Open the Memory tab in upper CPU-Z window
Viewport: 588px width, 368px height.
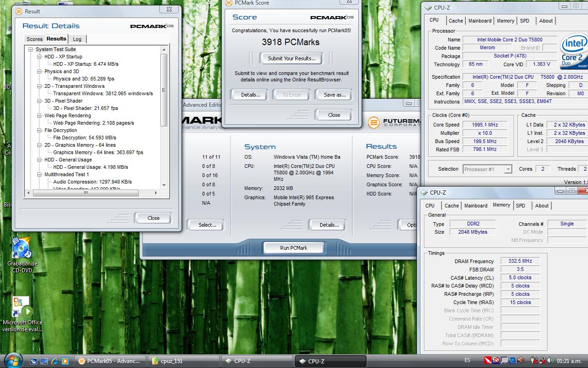pyautogui.click(x=505, y=21)
